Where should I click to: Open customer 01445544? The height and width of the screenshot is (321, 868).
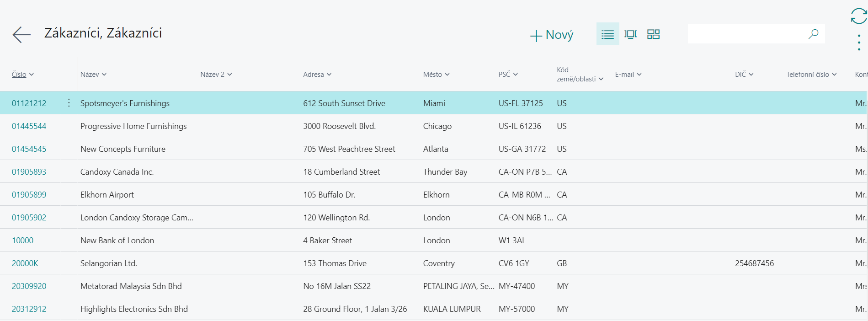(29, 126)
